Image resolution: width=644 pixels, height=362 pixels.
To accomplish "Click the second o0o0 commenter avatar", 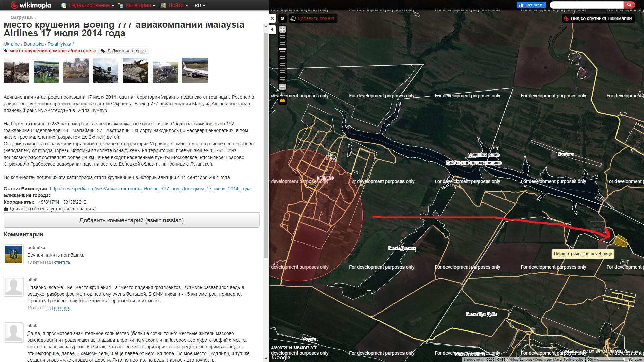I will 14,333.
